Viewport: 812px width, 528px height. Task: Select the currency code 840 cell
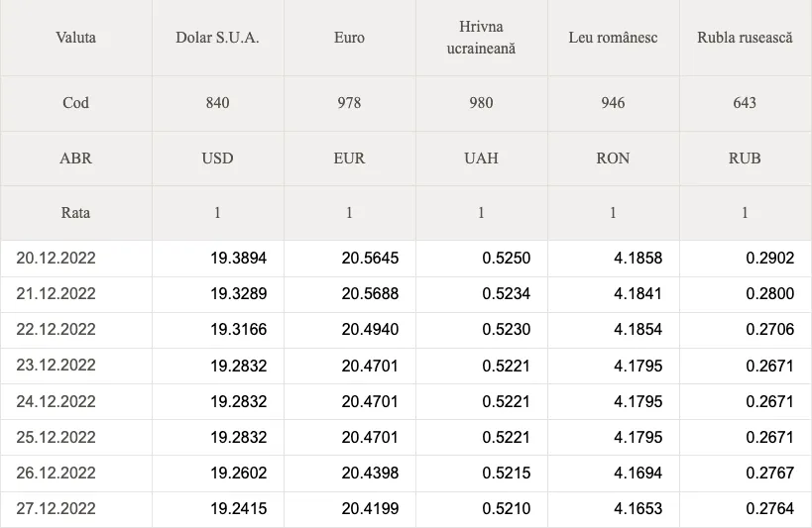pos(217,103)
